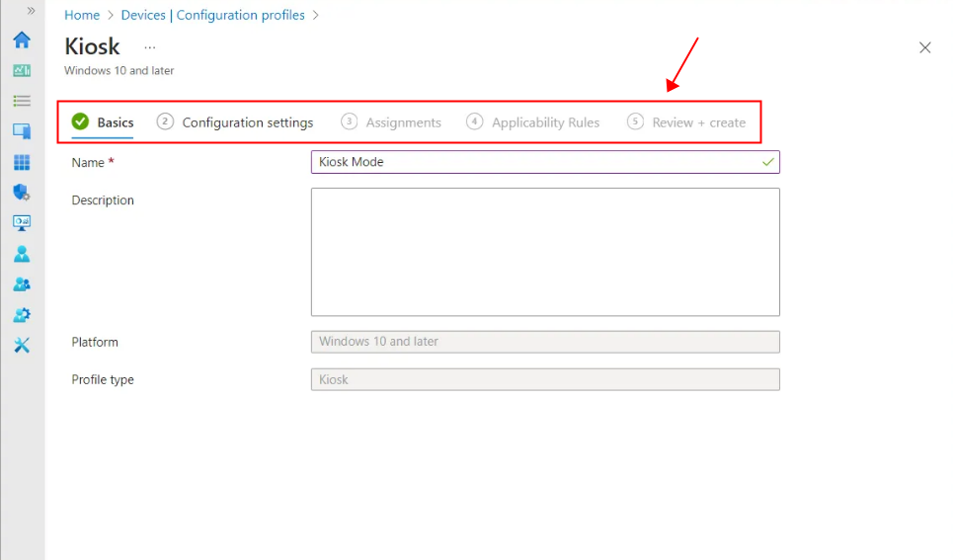The height and width of the screenshot is (560, 953).
Task: Open the Applicability Rules step
Action: coord(533,122)
